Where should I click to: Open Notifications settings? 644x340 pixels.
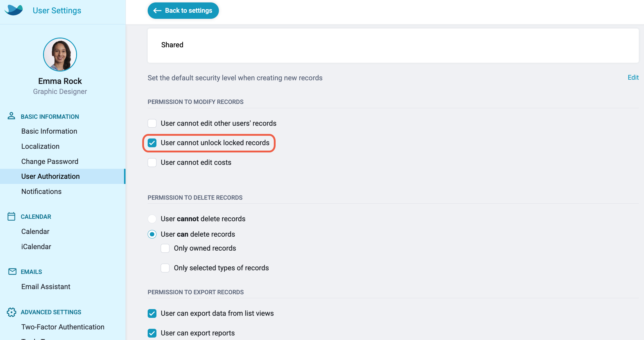tap(41, 192)
